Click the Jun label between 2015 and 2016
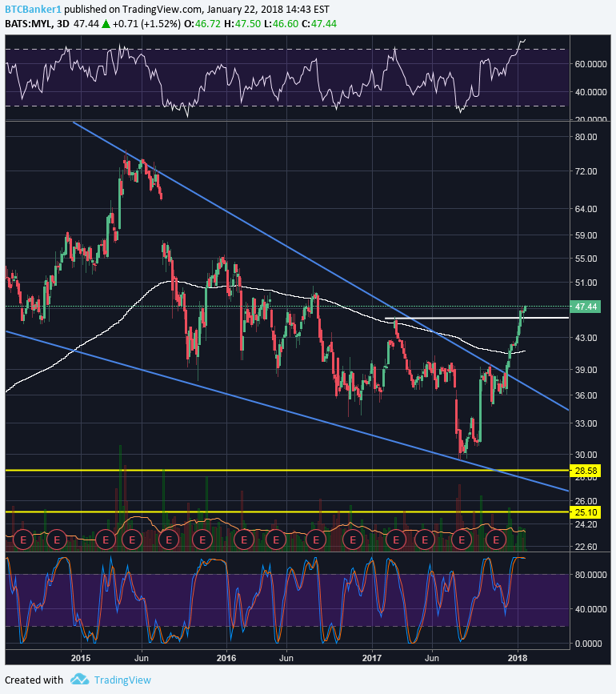 tap(141, 658)
